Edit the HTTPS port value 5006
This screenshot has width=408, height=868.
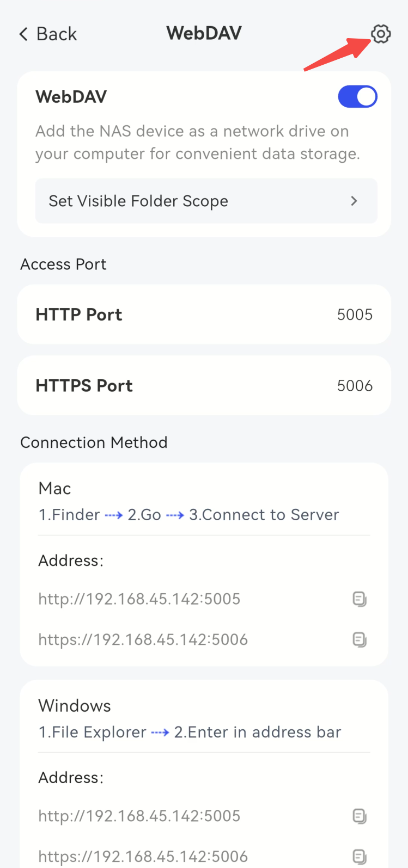[x=355, y=386]
